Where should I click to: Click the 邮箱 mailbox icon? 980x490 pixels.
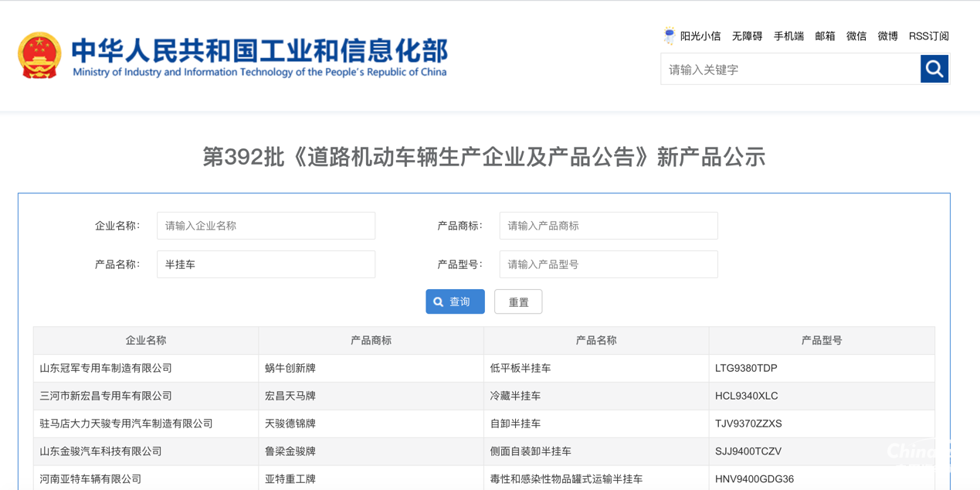[x=825, y=36]
